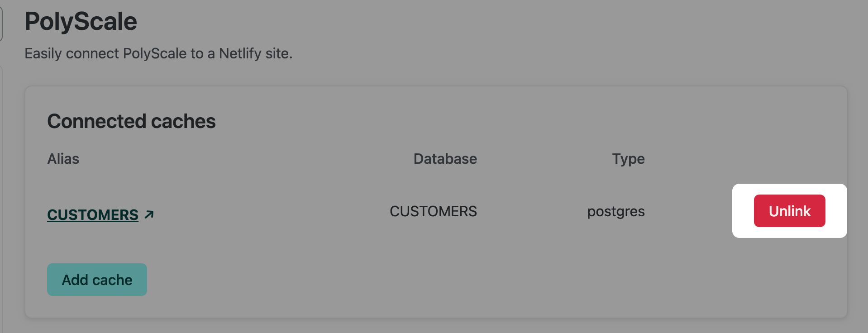This screenshot has height=333, width=868.
Task: Click the word "caches" in the card heading
Action: (x=183, y=121)
